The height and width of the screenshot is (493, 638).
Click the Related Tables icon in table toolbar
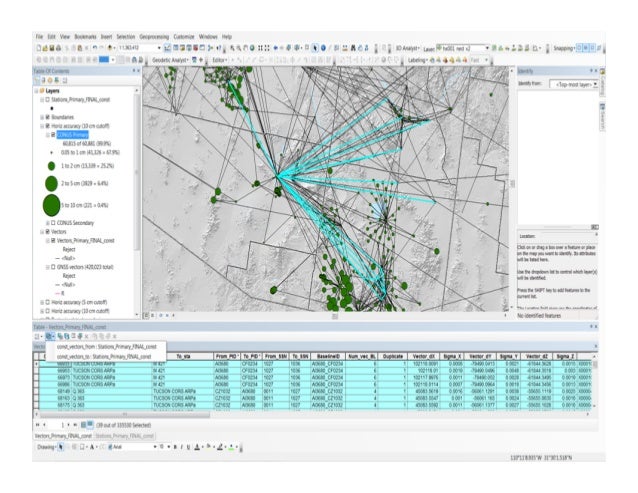pos(50,336)
